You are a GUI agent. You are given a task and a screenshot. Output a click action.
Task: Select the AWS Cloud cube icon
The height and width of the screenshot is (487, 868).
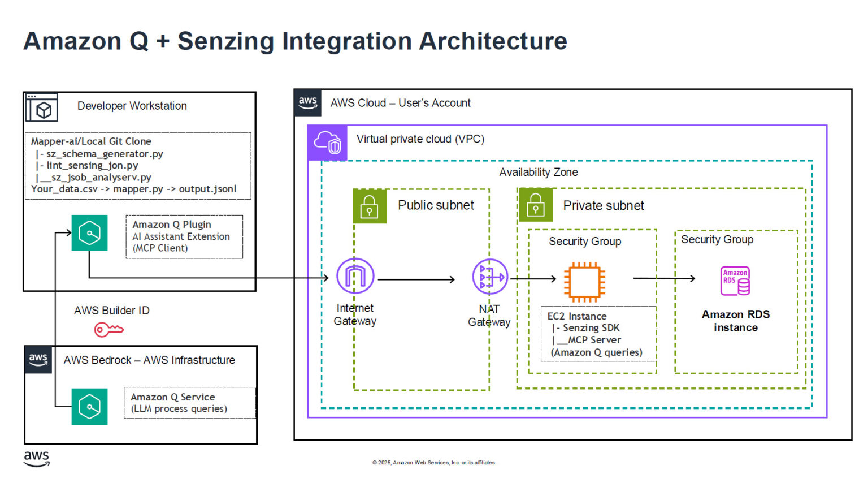(x=308, y=101)
